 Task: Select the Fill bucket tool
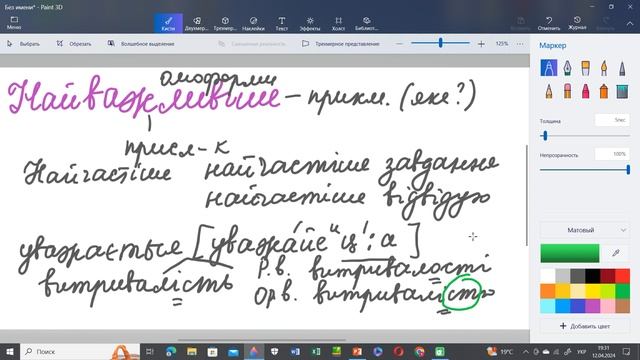[x=622, y=91]
